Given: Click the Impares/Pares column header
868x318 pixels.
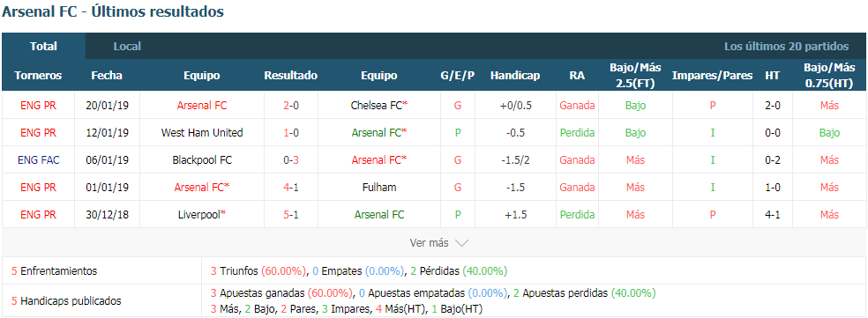Looking at the screenshot, I should tap(713, 76).
